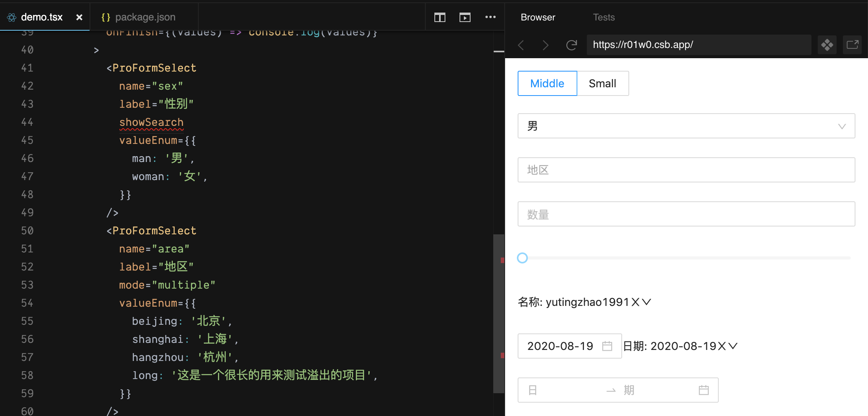Switch to the Tests tab
The width and height of the screenshot is (868, 416).
pyautogui.click(x=603, y=17)
